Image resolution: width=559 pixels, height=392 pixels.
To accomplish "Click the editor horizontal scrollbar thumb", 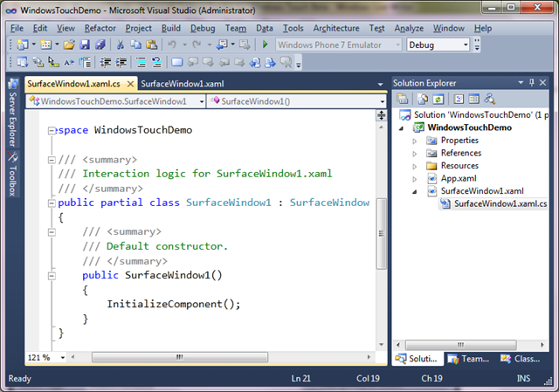I will coord(180,357).
